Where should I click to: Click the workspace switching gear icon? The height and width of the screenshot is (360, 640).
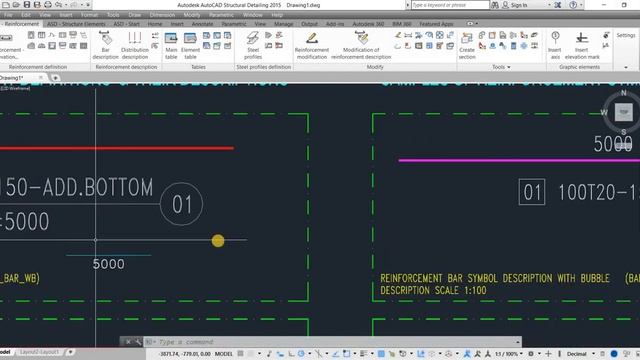[531, 353]
